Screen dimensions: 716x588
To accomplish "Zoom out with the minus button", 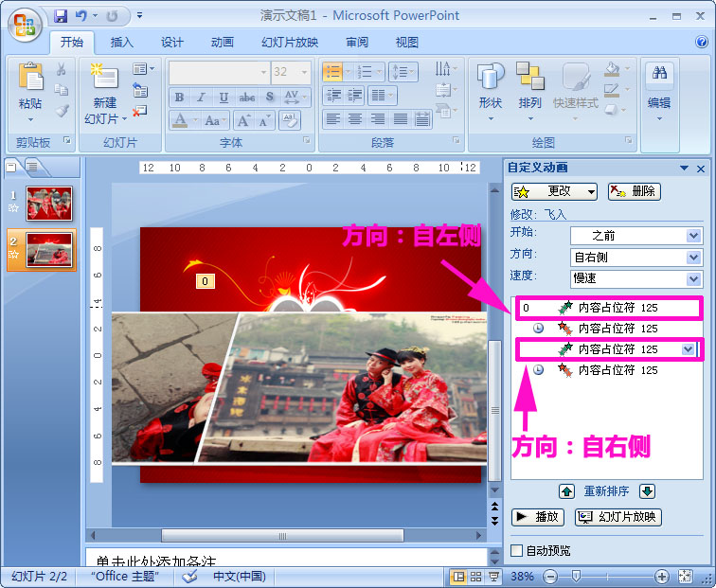I will (550, 577).
